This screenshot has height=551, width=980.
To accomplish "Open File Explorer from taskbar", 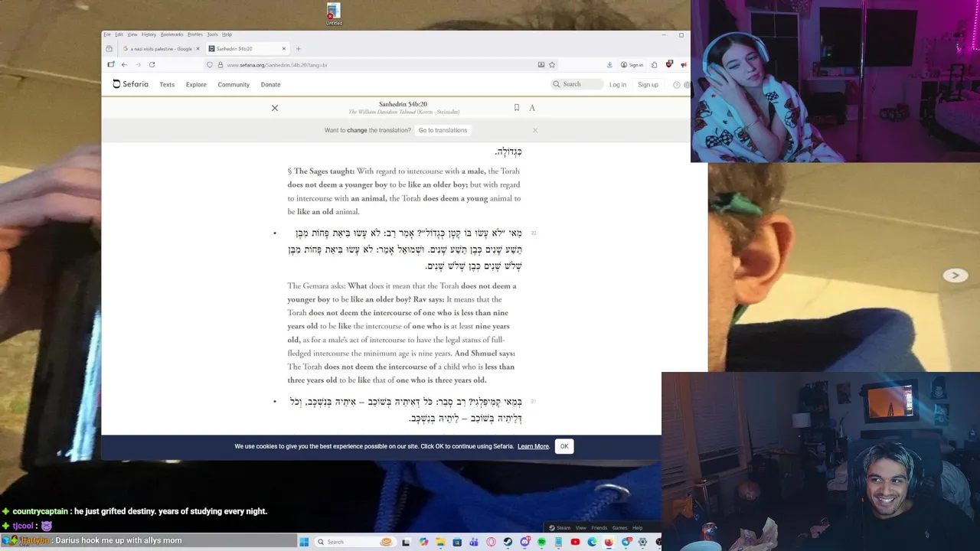I will [x=440, y=542].
